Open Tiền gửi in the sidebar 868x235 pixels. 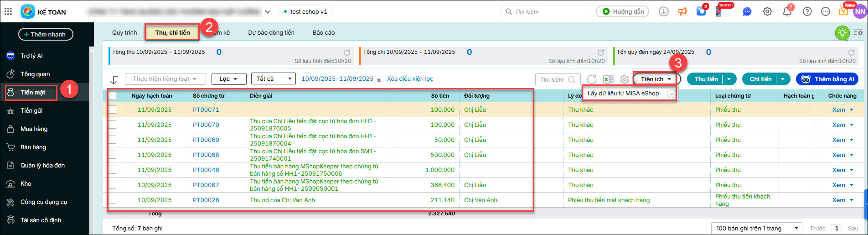tap(31, 110)
